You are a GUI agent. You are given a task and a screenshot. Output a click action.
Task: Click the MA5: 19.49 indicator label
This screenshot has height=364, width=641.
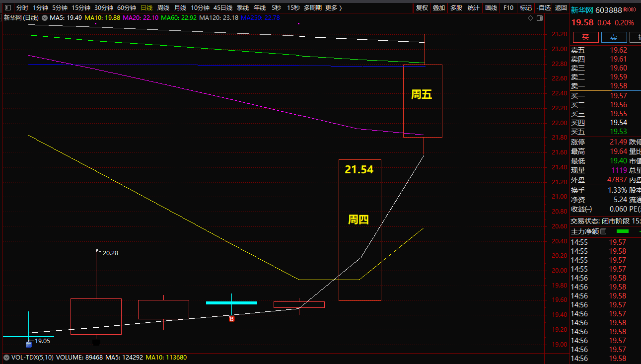pos(66,18)
